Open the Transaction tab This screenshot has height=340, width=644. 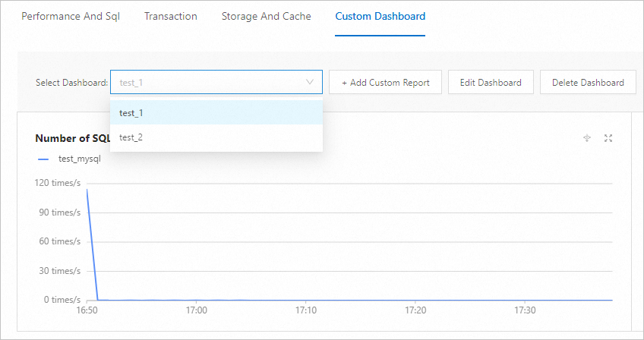pyautogui.click(x=171, y=16)
